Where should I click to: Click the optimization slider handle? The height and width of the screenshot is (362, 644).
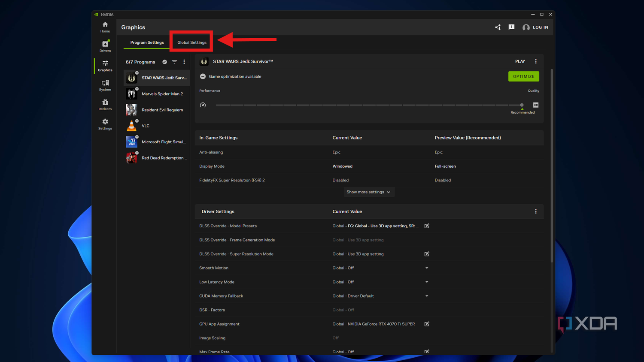522,105
